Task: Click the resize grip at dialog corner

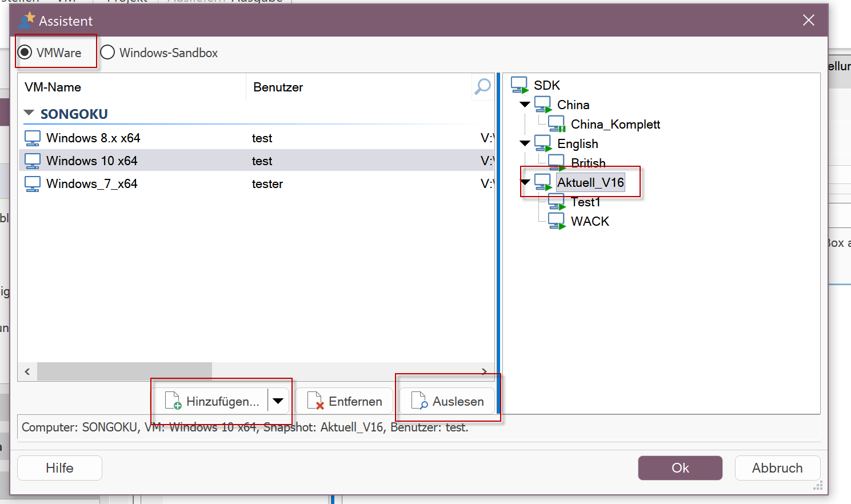Action: [818, 486]
